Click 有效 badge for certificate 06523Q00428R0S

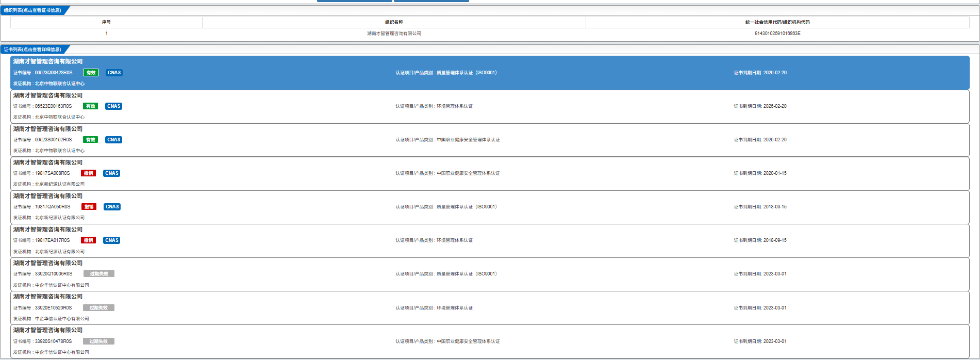click(x=91, y=73)
